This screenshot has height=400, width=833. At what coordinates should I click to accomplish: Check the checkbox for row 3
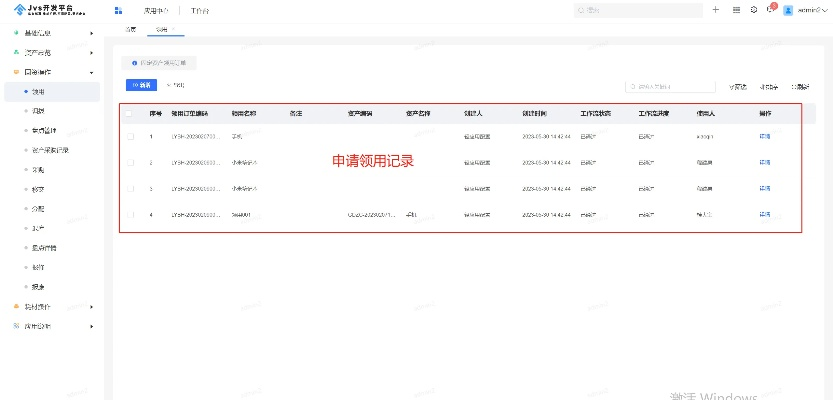coord(131,189)
